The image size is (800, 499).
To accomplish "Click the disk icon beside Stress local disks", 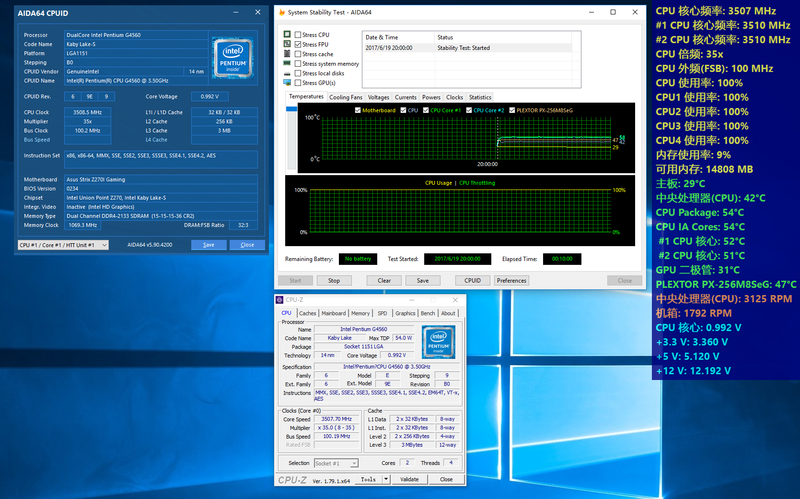I will pyautogui.click(x=287, y=73).
